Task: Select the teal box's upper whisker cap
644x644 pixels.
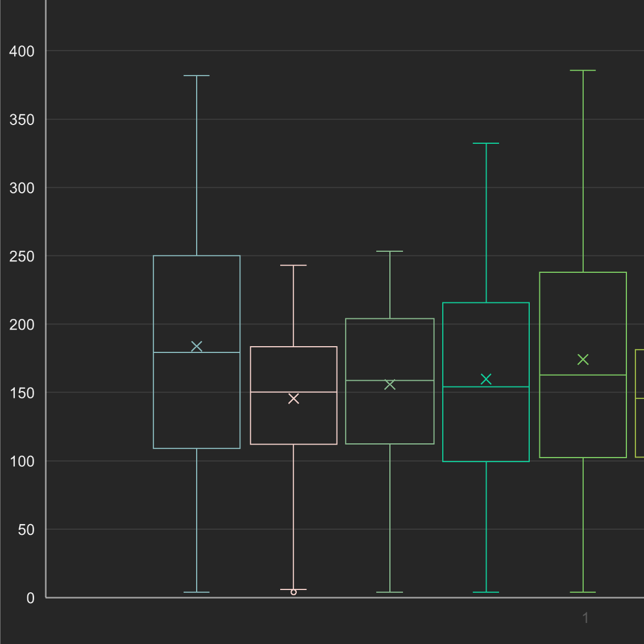Action: click(486, 143)
